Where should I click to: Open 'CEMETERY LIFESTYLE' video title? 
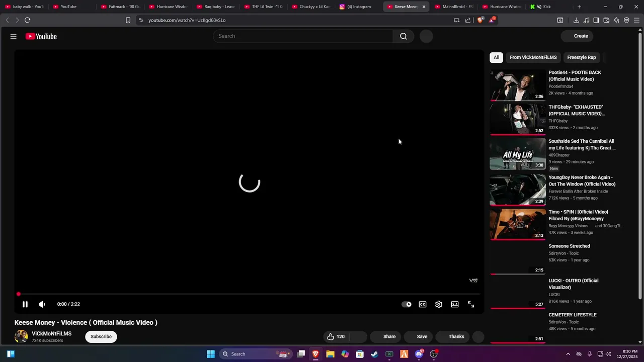573,315
